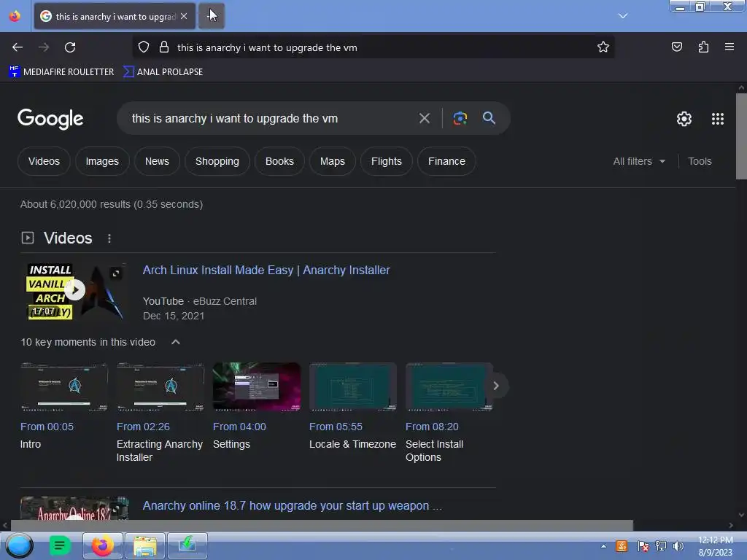
Task: Click the orange Java update tray icon
Action: point(622,546)
